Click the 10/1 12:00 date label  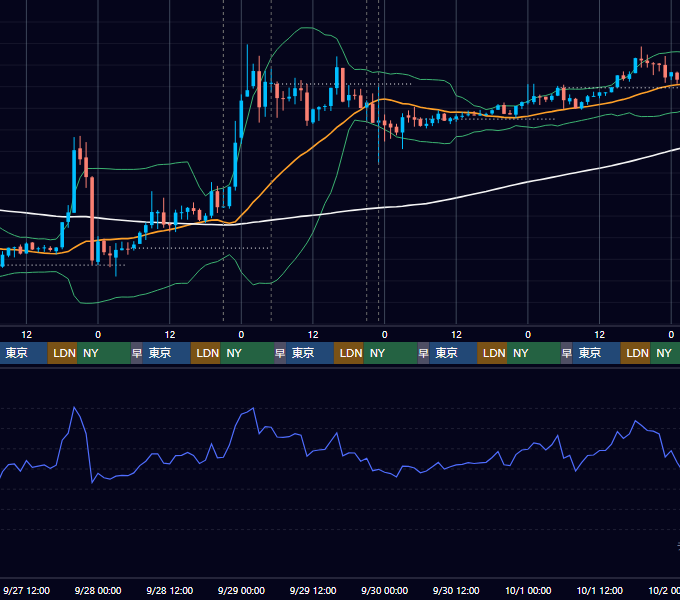[599, 590]
